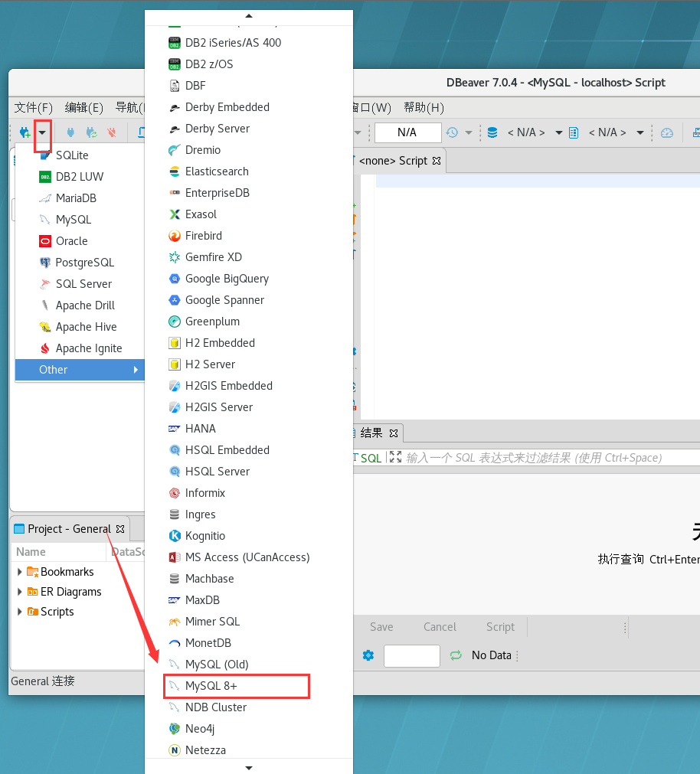Select SQLite from connection list

(x=80, y=155)
